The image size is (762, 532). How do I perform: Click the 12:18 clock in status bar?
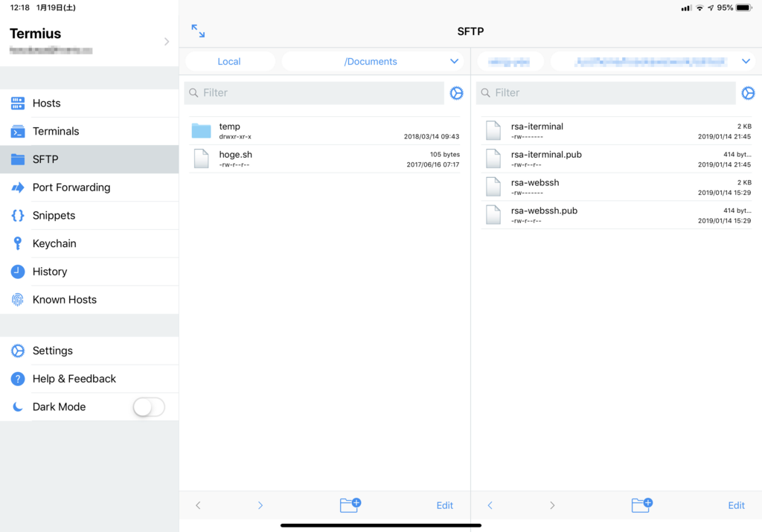click(x=20, y=7)
